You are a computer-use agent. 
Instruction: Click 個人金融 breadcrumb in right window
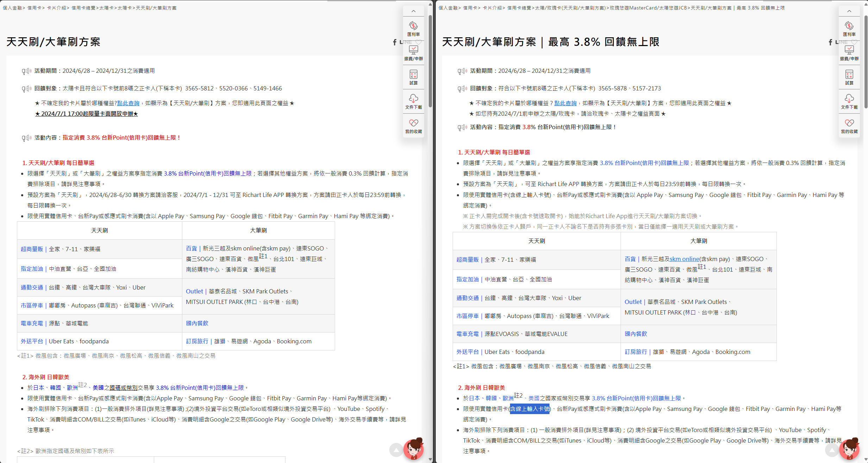click(448, 8)
